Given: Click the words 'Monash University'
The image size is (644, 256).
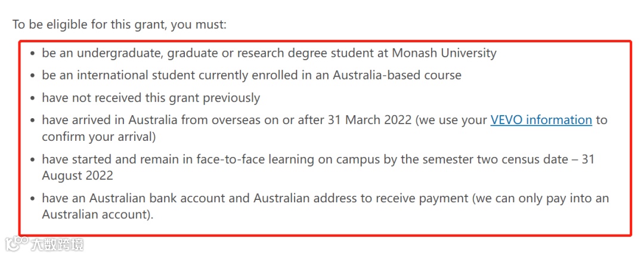Looking at the screenshot, I should tap(444, 54).
